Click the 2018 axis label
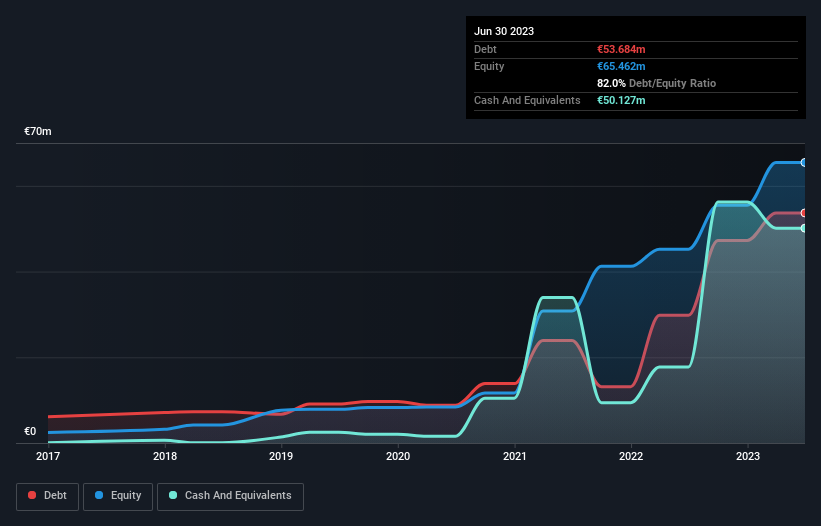This screenshot has width=821, height=526. point(165,456)
